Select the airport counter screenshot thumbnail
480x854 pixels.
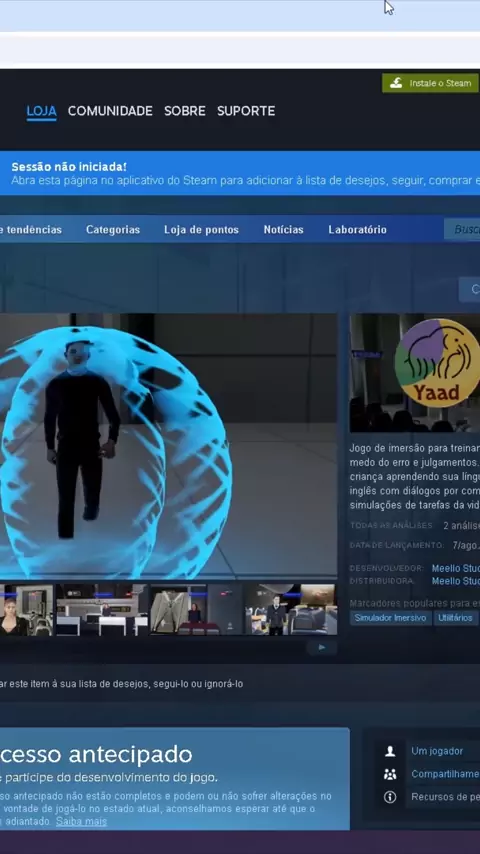pyautogui.click(x=102, y=609)
